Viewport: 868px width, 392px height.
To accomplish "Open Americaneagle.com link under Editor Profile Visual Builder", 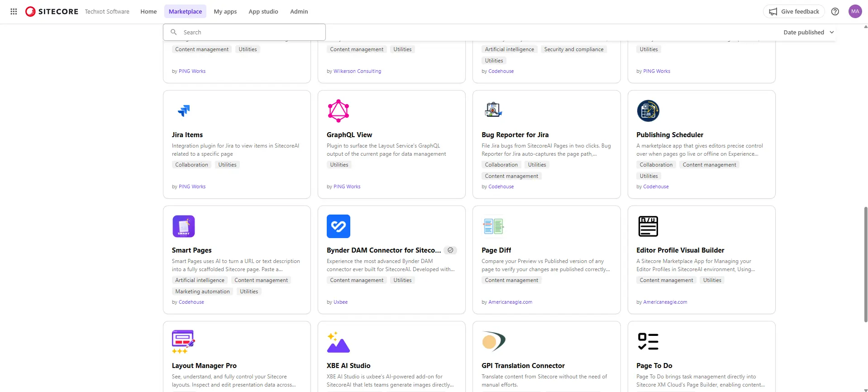I will point(665,302).
